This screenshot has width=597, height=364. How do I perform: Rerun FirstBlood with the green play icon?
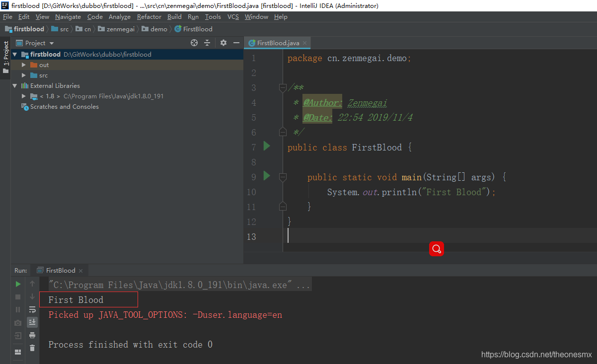click(x=18, y=284)
